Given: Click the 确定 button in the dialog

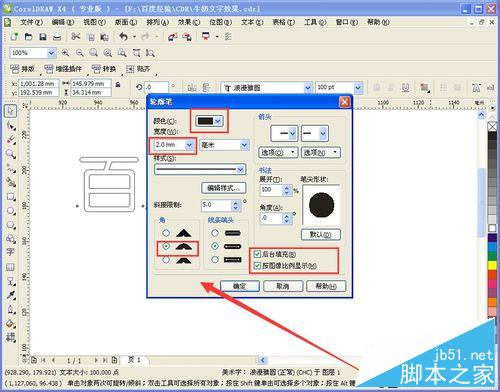Looking at the screenshot, I should pos(240,286).
